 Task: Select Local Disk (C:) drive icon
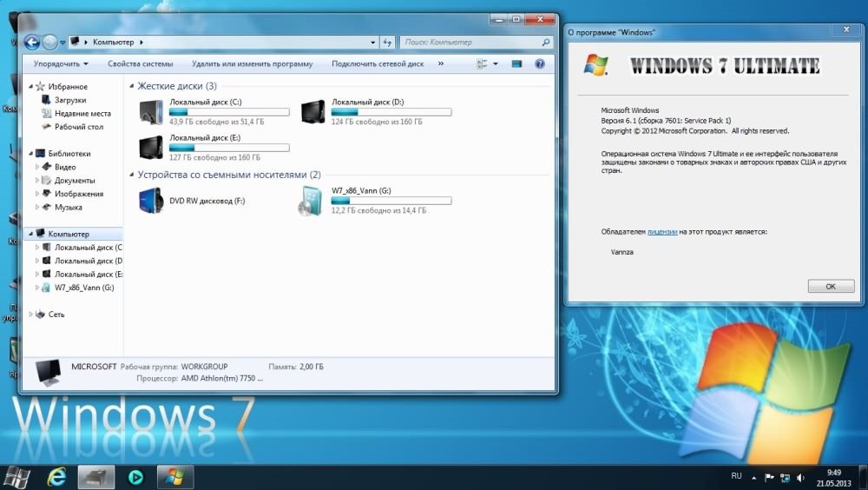(151, 112)
